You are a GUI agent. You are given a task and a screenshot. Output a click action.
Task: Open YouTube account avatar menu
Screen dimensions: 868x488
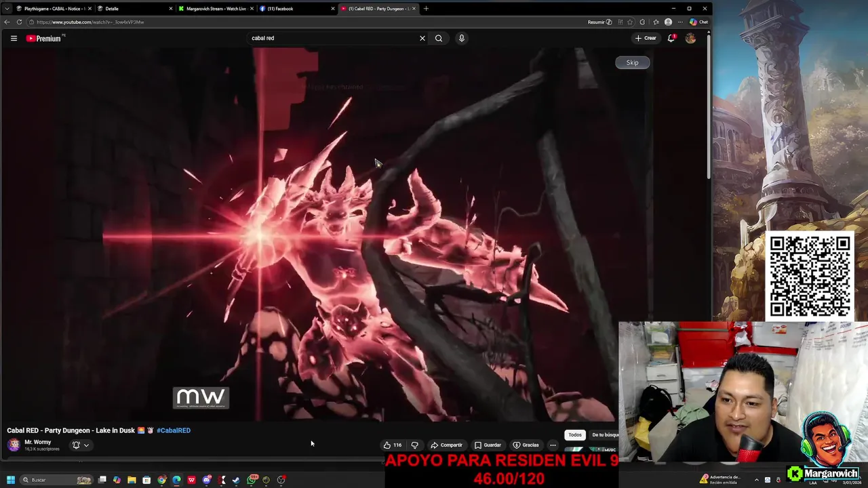[690, 38]
